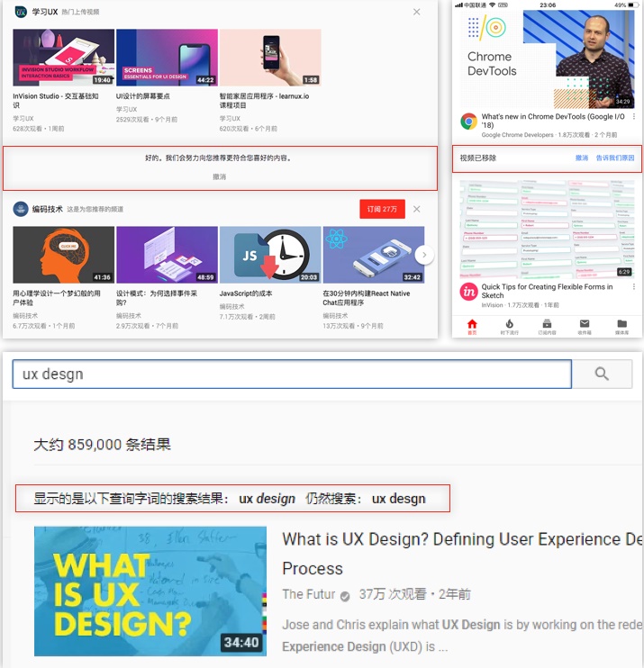The height and width of the screenshot is (668, 644).
Task: Click the Wi-Fi icon in phone status bar
Action: (493, 5)
